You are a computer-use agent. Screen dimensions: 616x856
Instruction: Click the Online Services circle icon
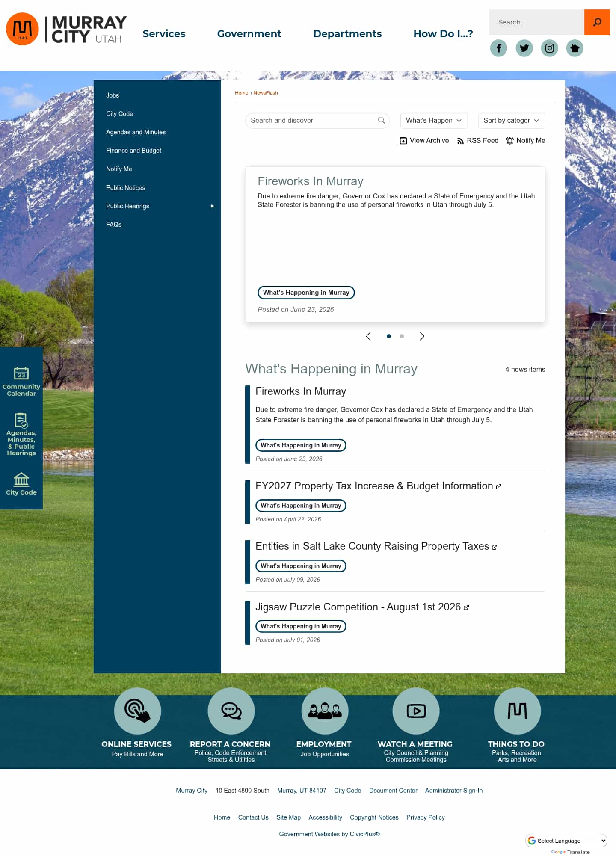tap(137, 711)
